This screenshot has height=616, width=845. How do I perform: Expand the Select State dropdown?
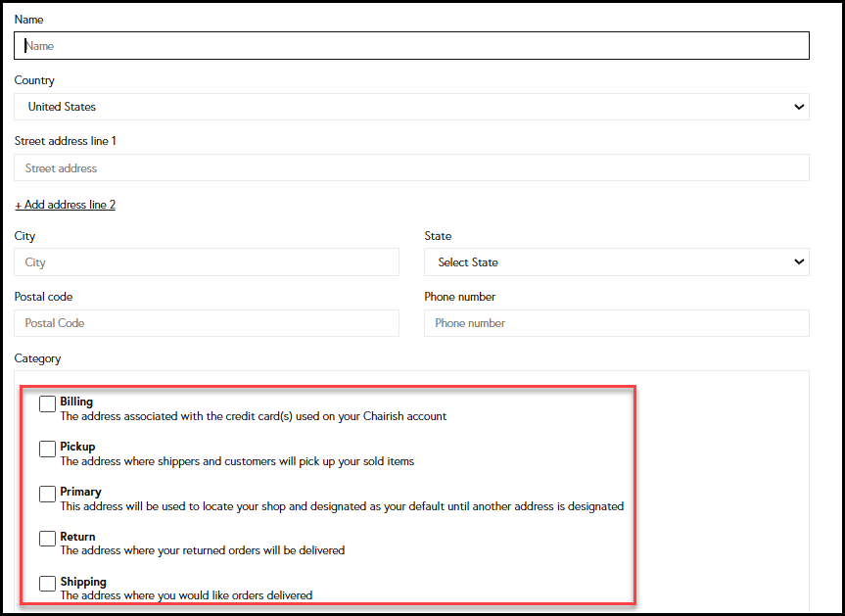[x=617, y=262]
